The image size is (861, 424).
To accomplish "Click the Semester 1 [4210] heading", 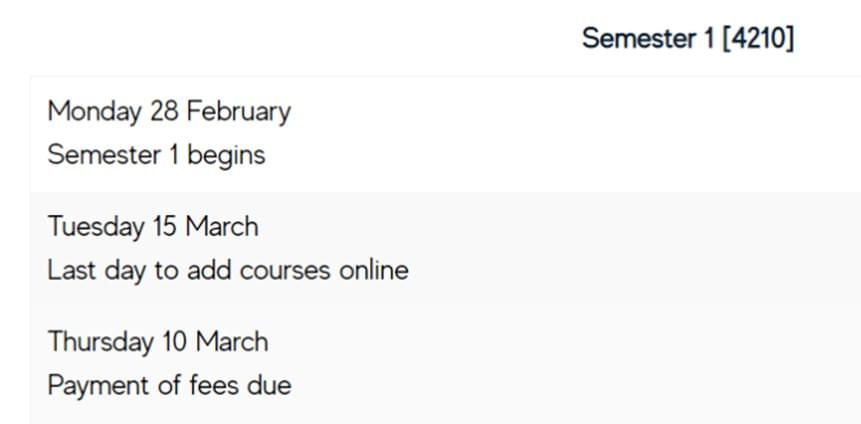I will [x=688, y=39].
